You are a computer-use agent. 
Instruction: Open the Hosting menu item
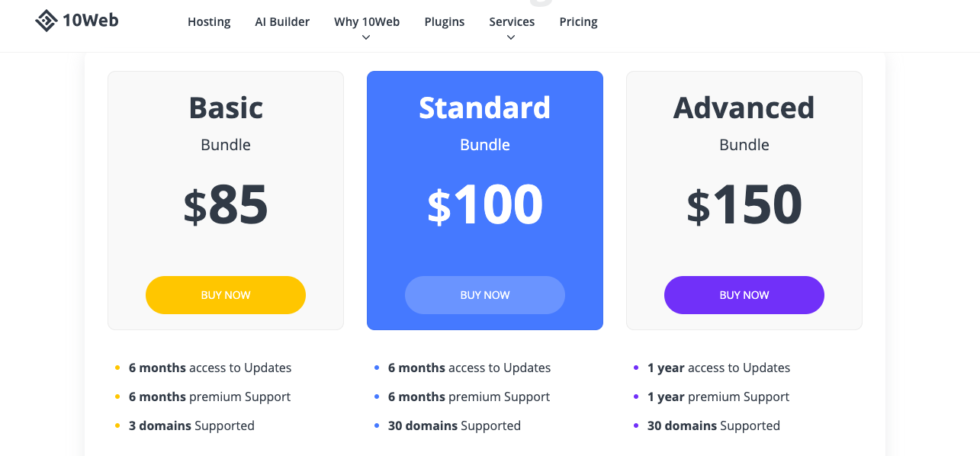pyautogui.click(x=209, y=21)
